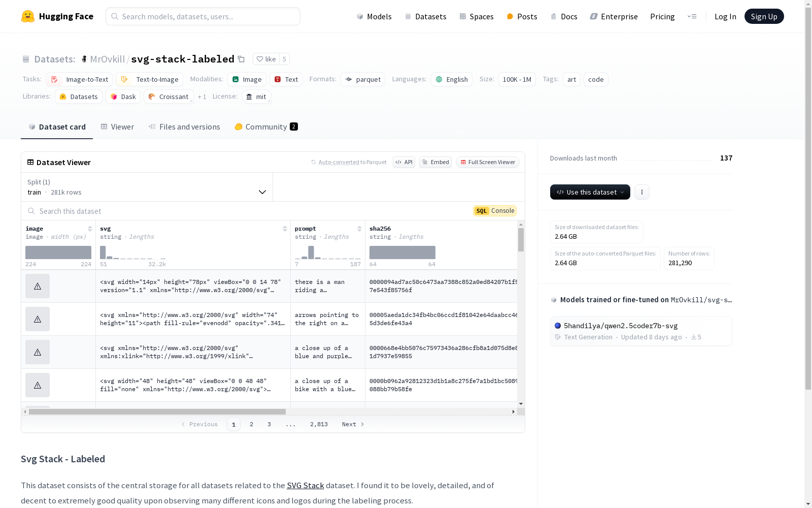Click the image width histogram bar
Viewport: 812px width, 508px height.
point(58,252)
